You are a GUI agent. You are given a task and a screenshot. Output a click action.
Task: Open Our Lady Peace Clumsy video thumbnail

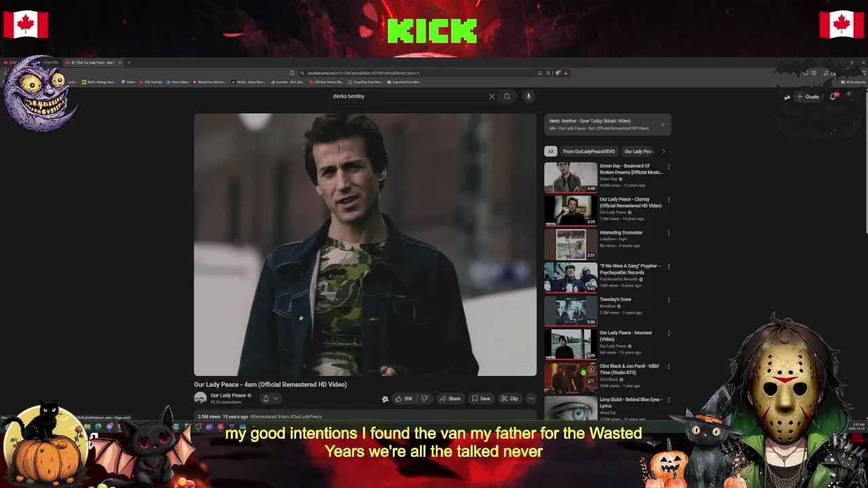570,210
